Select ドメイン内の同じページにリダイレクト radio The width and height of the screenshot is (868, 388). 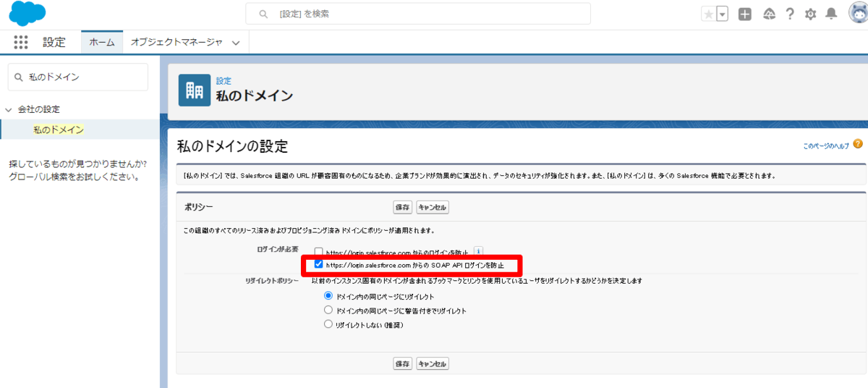(x=328, y=296)
